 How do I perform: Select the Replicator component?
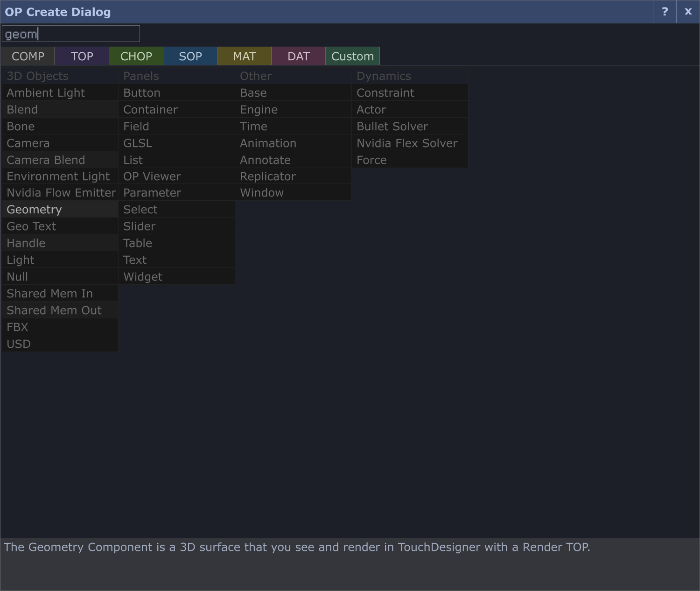[267, 176]
